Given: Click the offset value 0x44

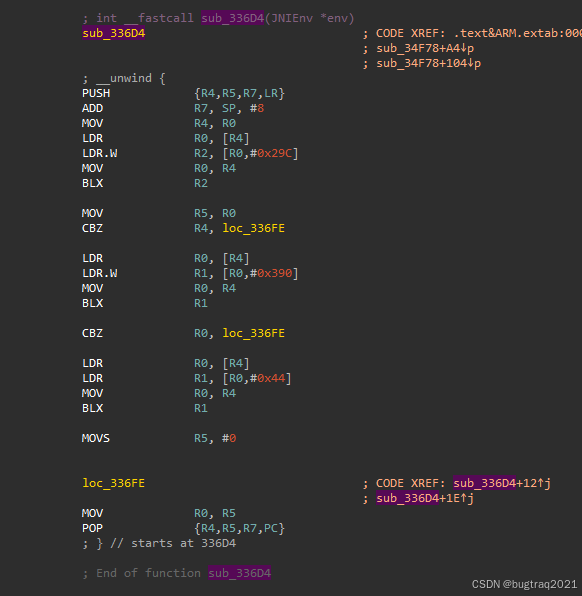Looking at the screenshot, I should tap(271, 378).
